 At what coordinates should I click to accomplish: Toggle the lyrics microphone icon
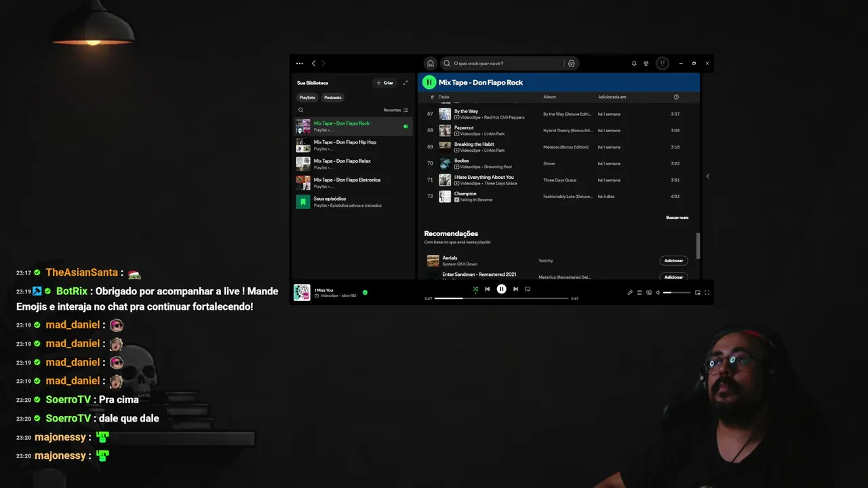coord(630,293)
